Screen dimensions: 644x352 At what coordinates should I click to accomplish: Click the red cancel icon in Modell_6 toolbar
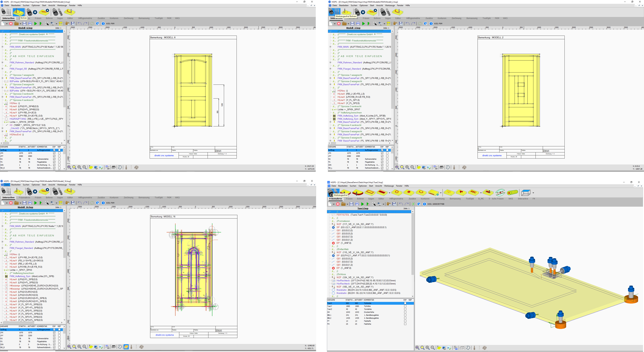(x=11, y=24)
